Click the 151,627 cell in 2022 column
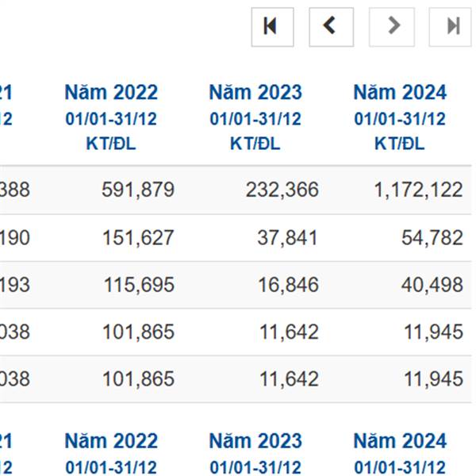The height and width of the screenshot is (476, 476). click(x=138, y=237)
